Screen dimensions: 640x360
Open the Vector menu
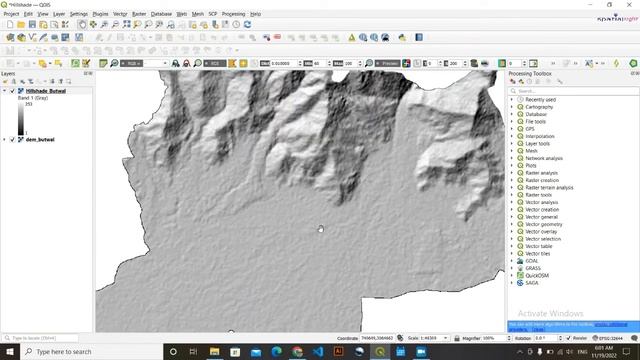click(120, 14)
